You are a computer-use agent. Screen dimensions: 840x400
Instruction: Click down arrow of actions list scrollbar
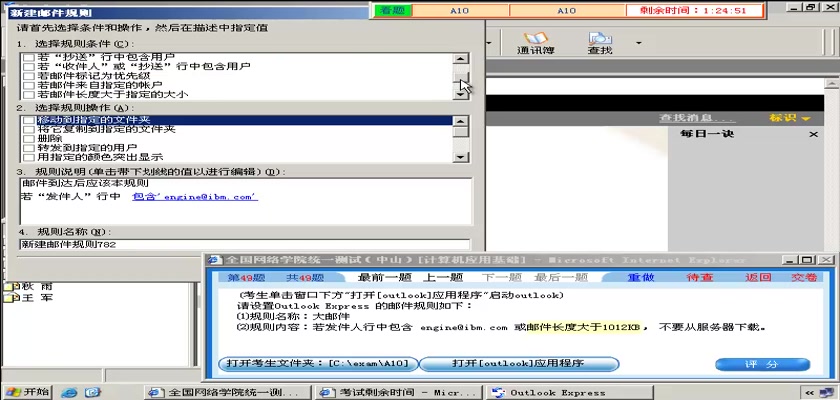pyautogui.click(x=461, y=157)
